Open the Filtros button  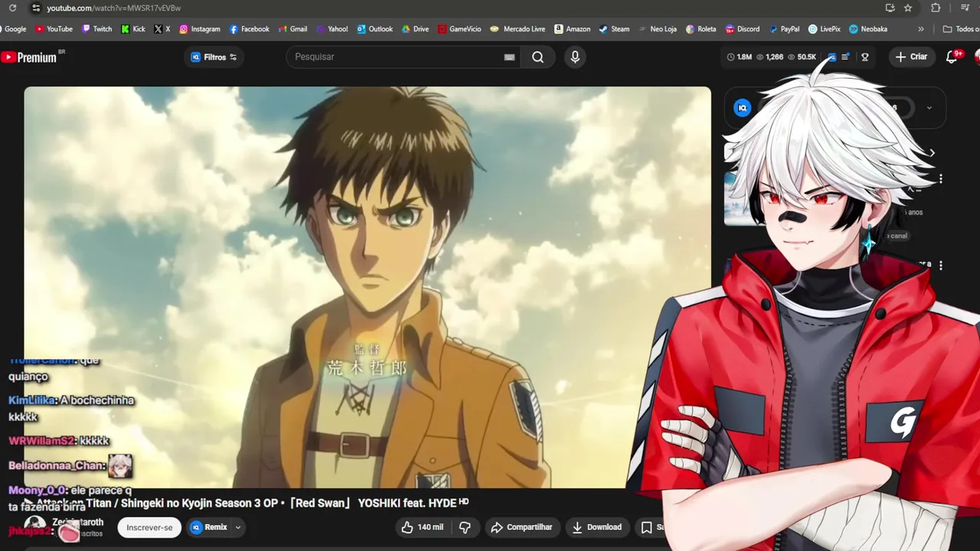click(214, 57)
